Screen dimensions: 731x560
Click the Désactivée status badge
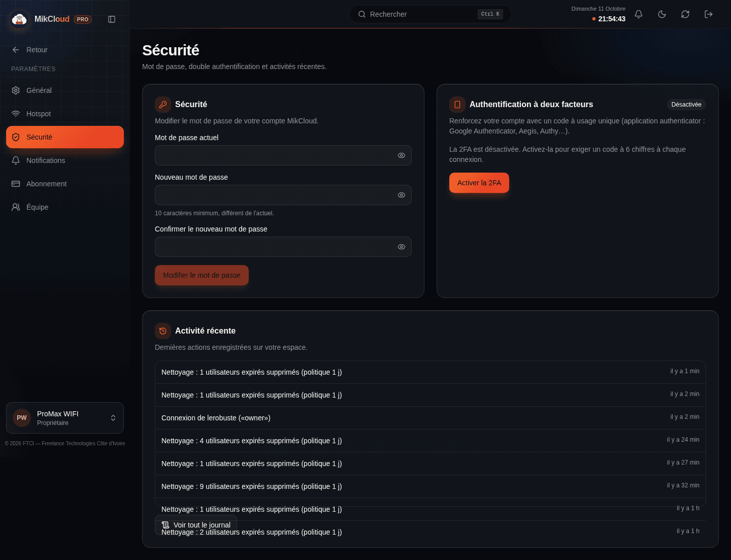(686, 105)
